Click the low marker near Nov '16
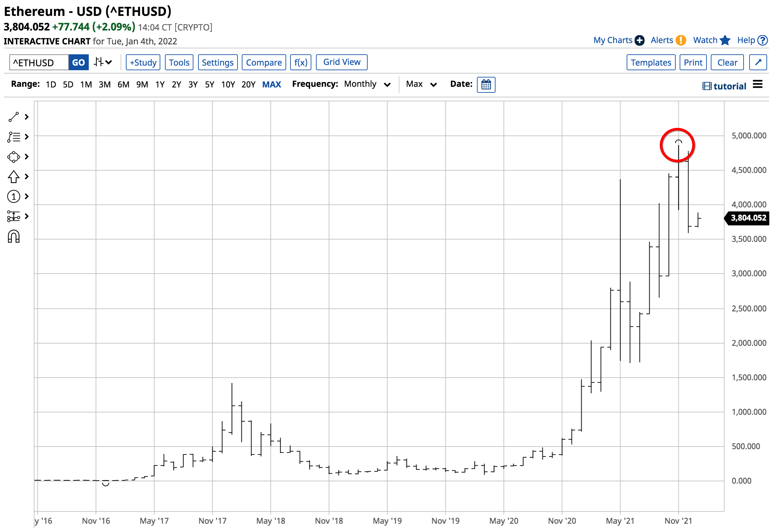This screenshot has height=532, width=781. [106, 484]
